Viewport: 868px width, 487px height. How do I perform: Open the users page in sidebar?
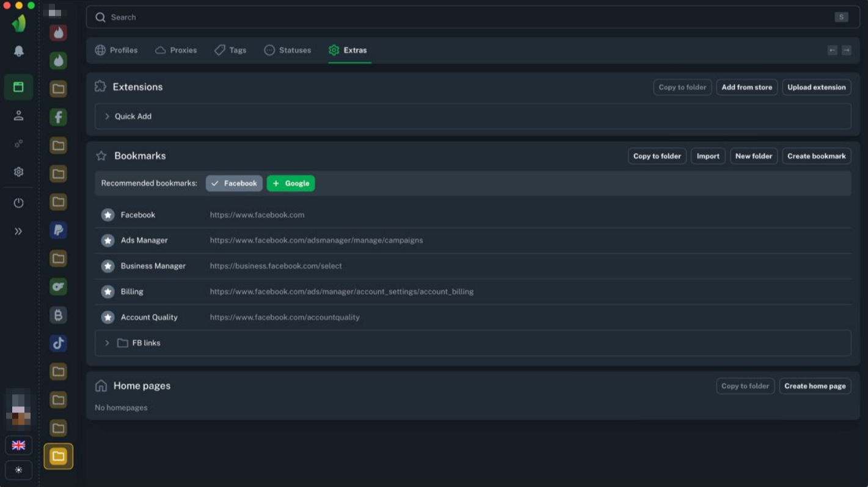(x=18, y=115)
